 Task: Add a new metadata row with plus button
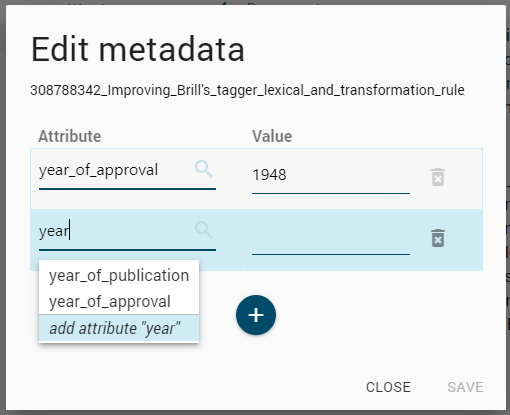pos(256,315)
